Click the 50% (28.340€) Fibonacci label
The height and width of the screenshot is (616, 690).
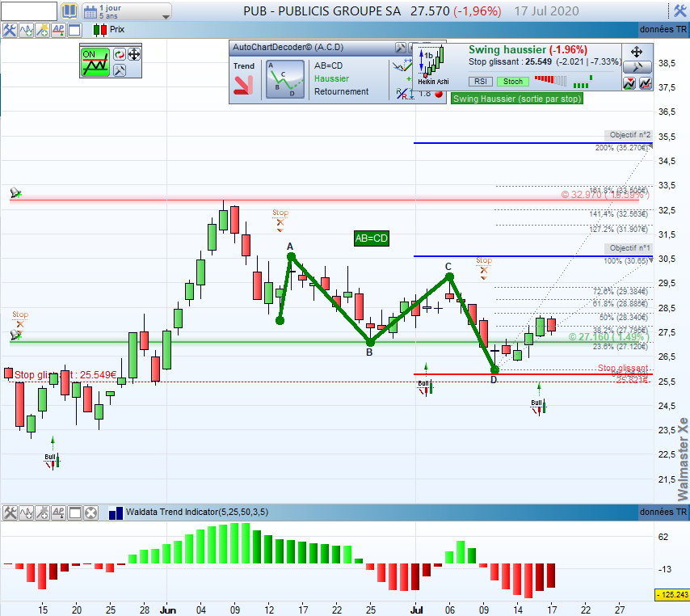(624, 318)
